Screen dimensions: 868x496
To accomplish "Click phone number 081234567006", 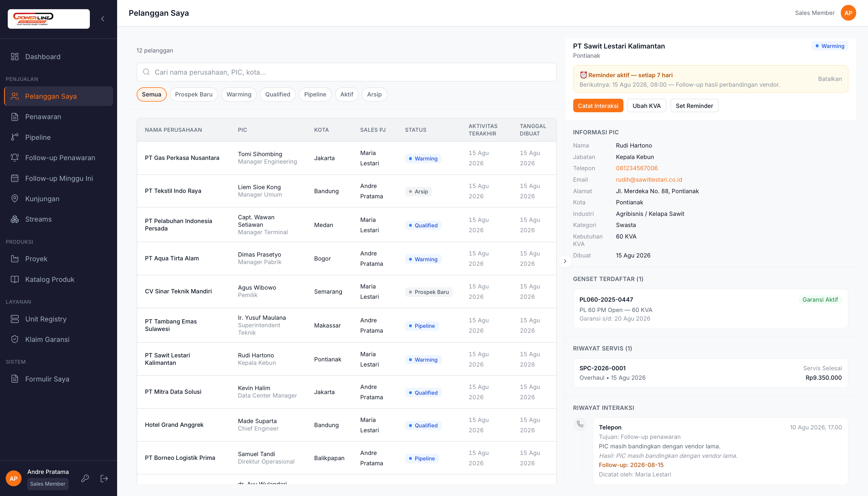I will click(637, 168).
